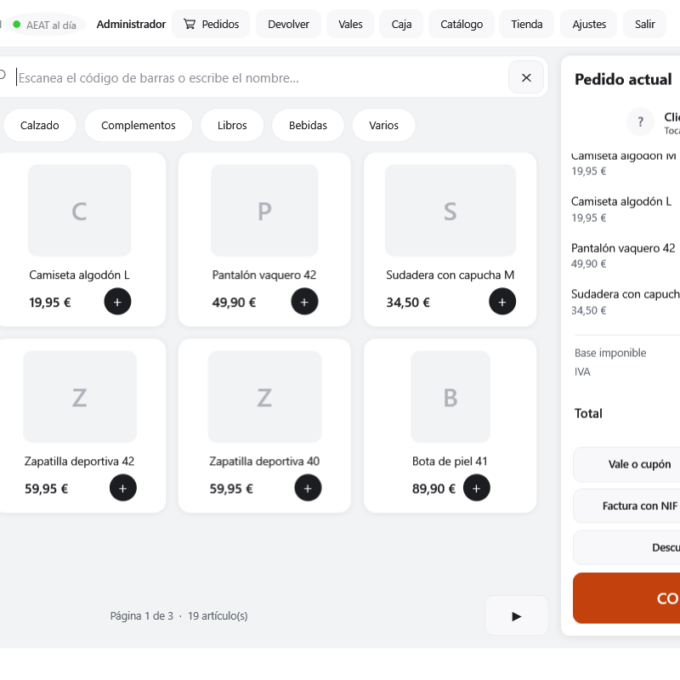Screen dimensions: 680x680
Task: Click the Total label in order panel
Action: coord(588,414)
